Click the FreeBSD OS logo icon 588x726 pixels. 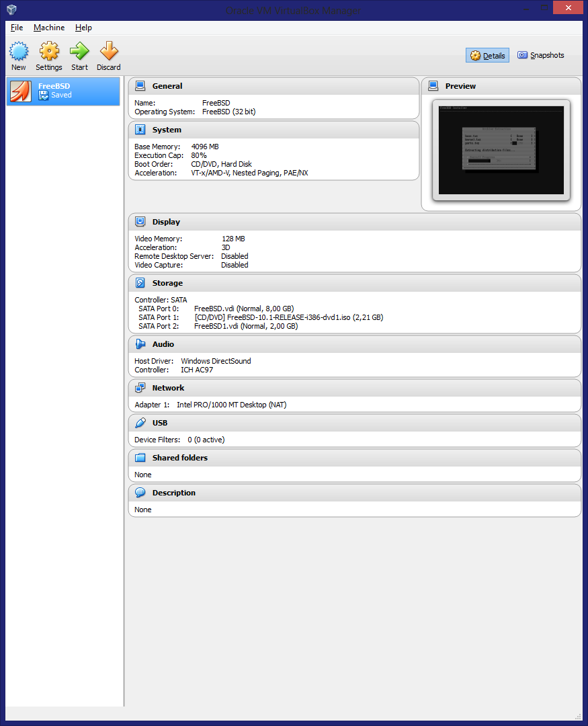(x=21, y=91)
